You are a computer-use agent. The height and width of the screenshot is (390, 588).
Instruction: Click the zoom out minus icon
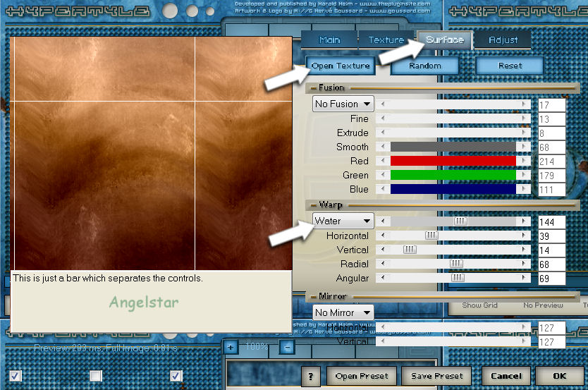286,347
